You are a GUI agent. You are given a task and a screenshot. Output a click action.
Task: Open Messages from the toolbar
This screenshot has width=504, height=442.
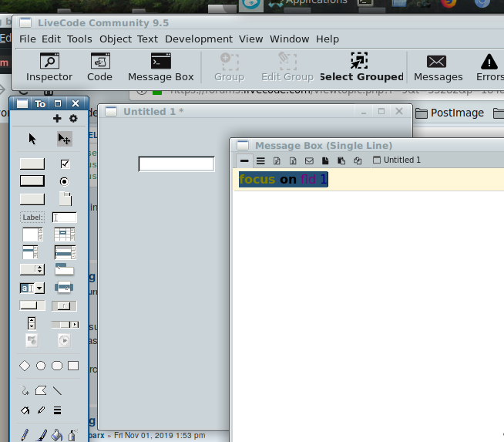tap(438, 67)
